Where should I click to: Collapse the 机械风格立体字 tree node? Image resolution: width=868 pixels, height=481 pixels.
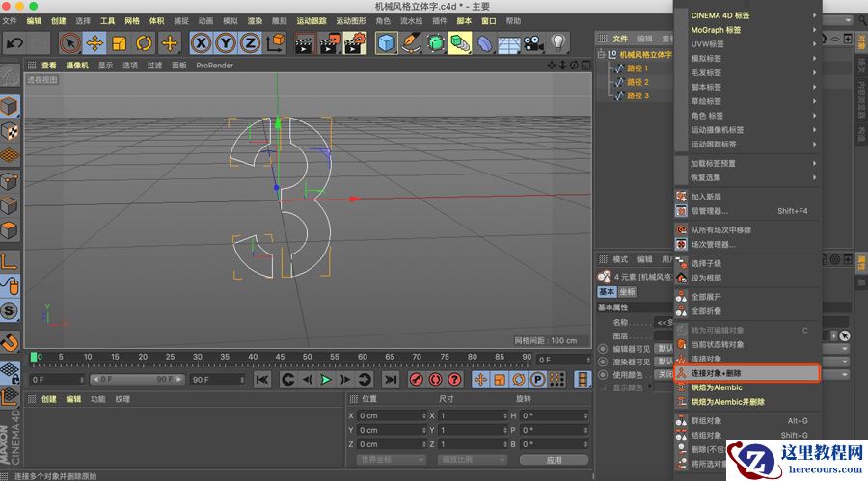coord(601,54)
